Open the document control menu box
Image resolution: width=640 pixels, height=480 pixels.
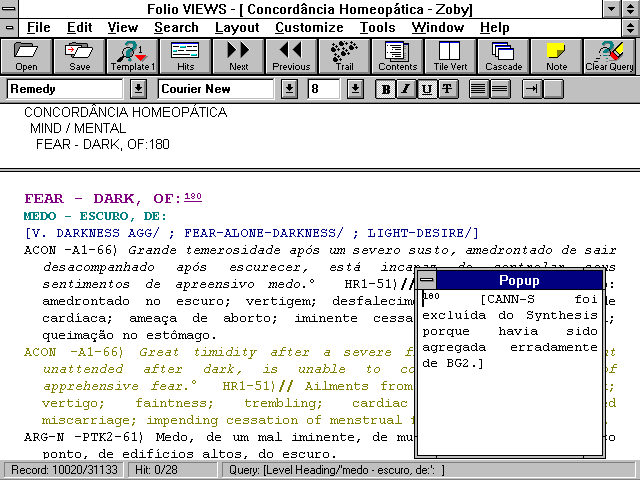pyautogui.click(x=9, y=28)
